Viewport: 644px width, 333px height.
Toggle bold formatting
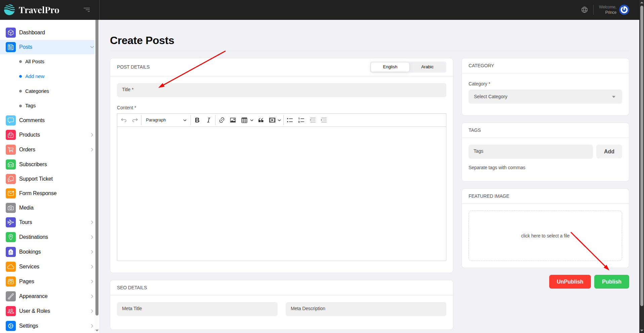pyautogui.click(x=197, y=120)
